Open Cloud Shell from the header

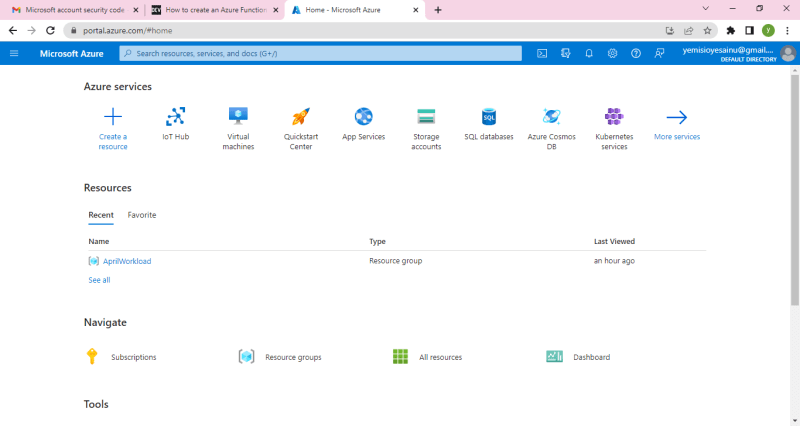click(x=542, y=53)
